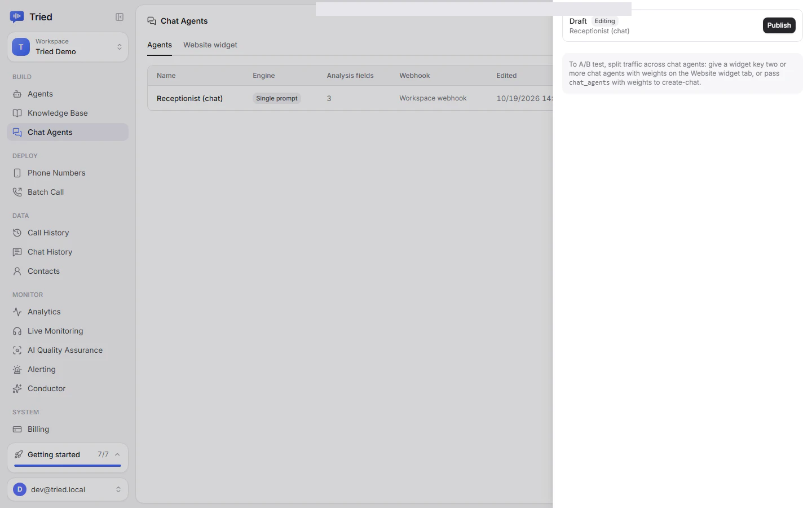Click the Live Monitoring headset icon

pos(17,331)
